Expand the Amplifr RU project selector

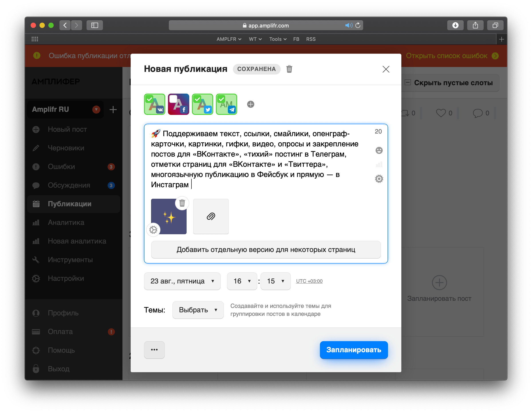click(x=66, y=109)
